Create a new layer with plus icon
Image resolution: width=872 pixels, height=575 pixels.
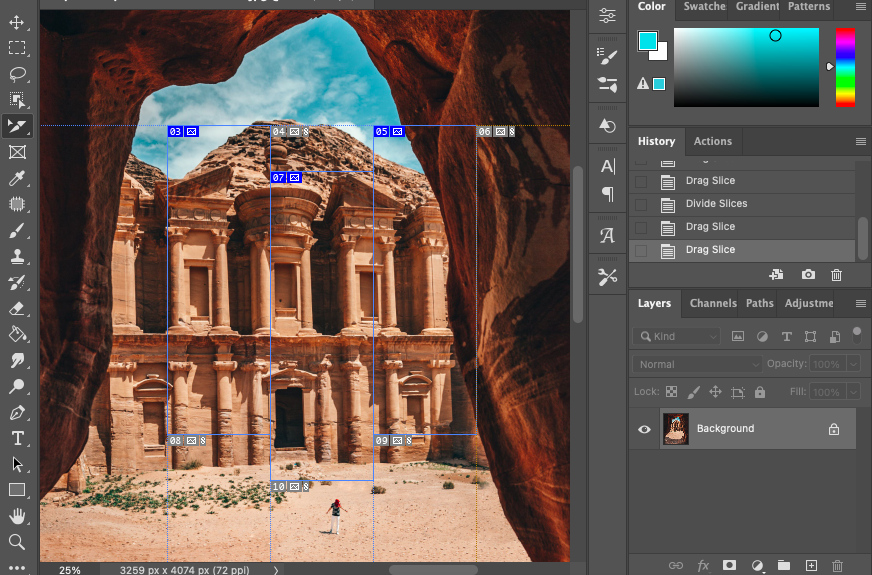click(x=811, y=566)
